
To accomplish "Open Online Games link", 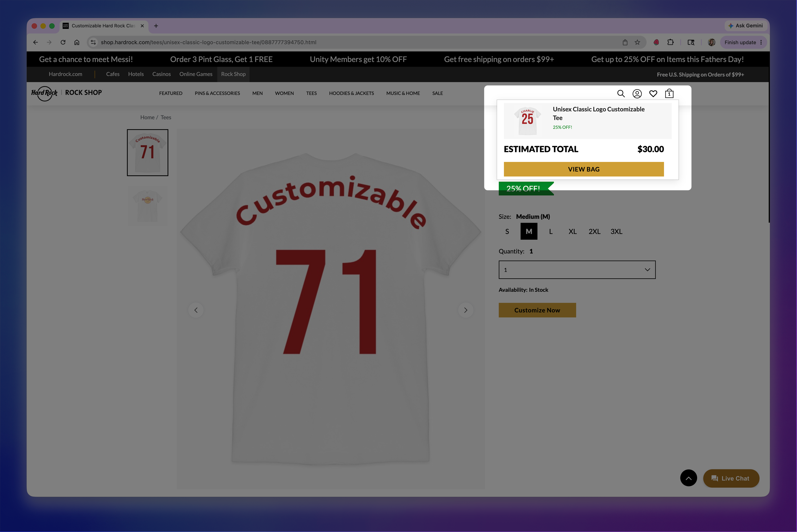I will tap(196, 74).
